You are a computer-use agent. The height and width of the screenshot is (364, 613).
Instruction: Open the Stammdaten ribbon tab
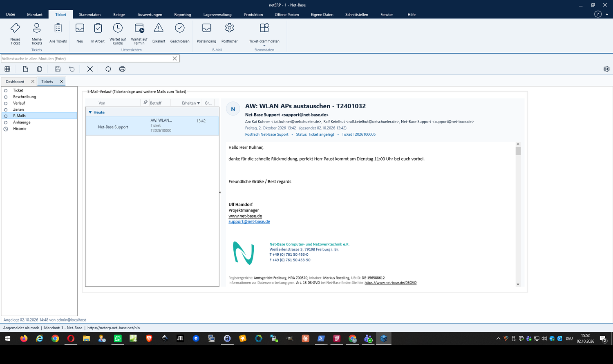pos(90,15)
